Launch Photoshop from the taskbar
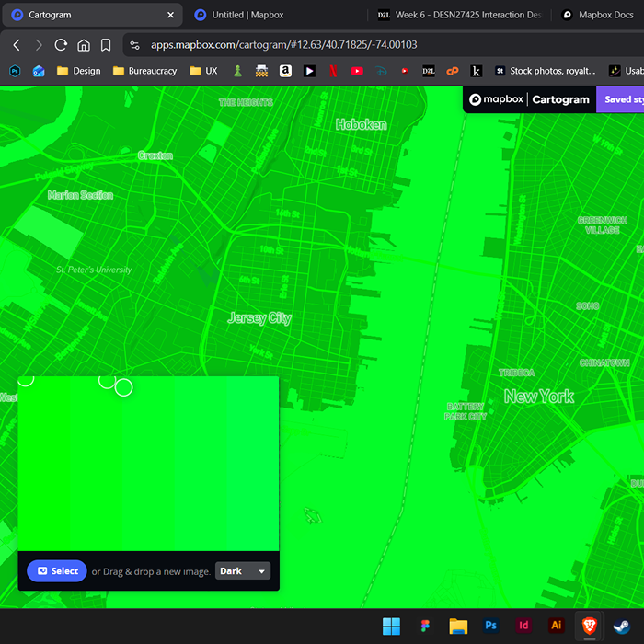 pyautogui.click(x=491, y=626)
